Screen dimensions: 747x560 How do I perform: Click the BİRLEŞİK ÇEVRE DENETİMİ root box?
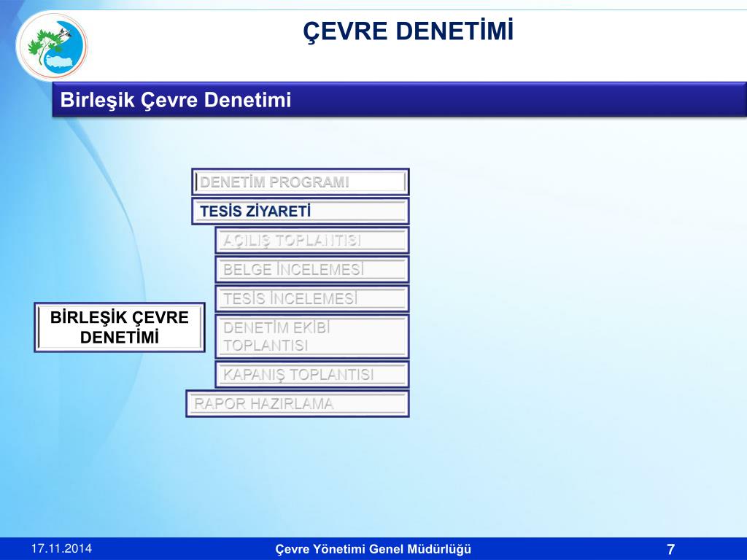pos(120,327)
